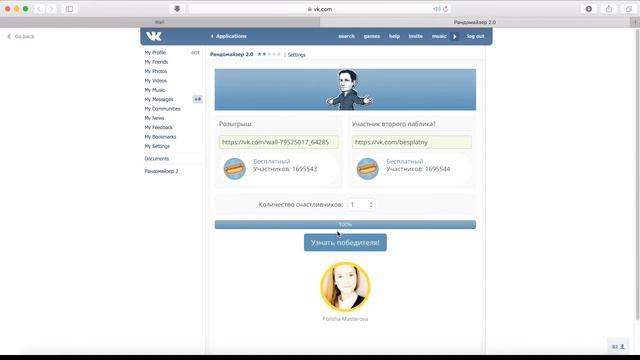Log out of VK account
640x360 pixels.
pos(476,36)
